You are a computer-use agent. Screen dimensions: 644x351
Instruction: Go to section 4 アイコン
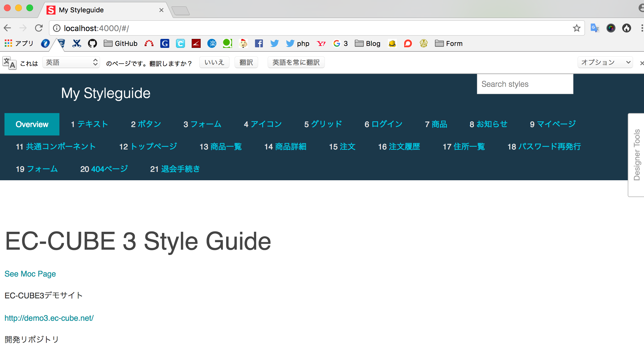tap(263, 124)
